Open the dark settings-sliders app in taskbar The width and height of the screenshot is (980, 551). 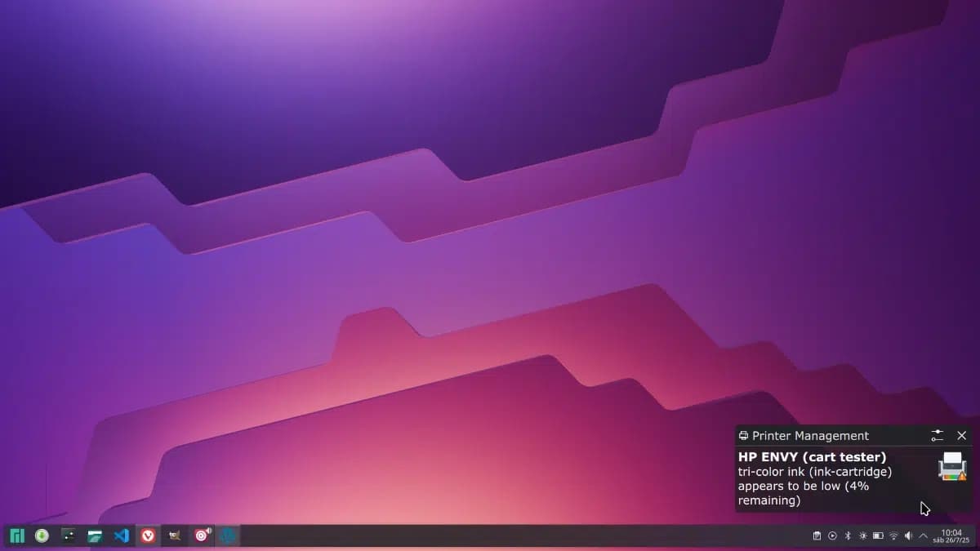click(69, 536)
